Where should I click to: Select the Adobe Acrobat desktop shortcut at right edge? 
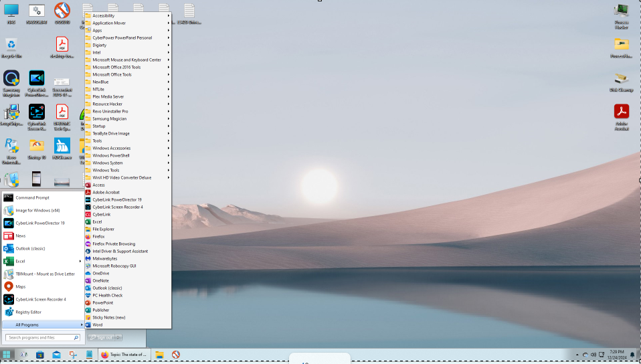622,117
